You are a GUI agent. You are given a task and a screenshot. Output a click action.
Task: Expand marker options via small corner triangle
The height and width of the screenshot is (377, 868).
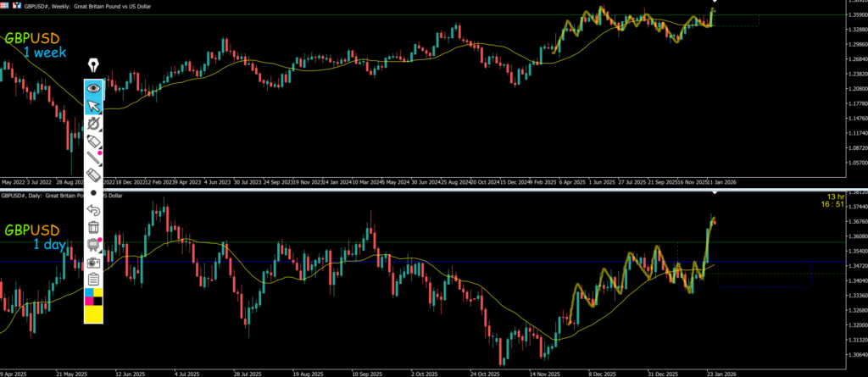(x=101, y=149)
